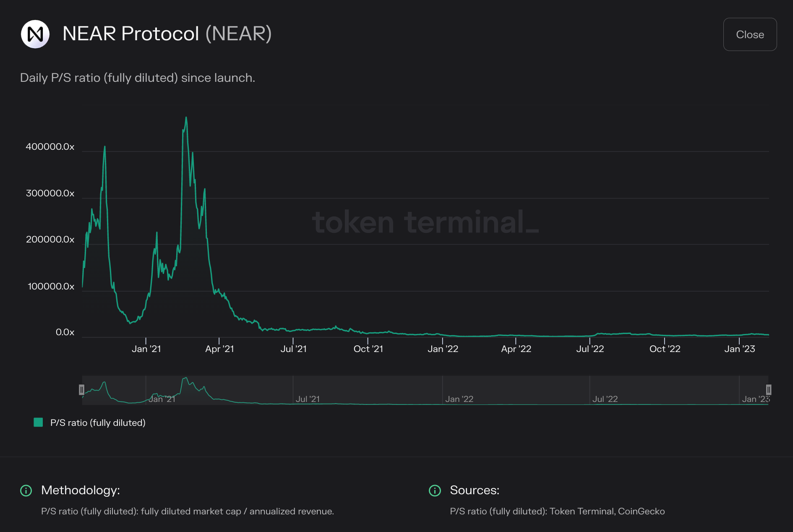Click the Methodology info icon
Viewport: 793px width, 532px height.
[26, 490]
